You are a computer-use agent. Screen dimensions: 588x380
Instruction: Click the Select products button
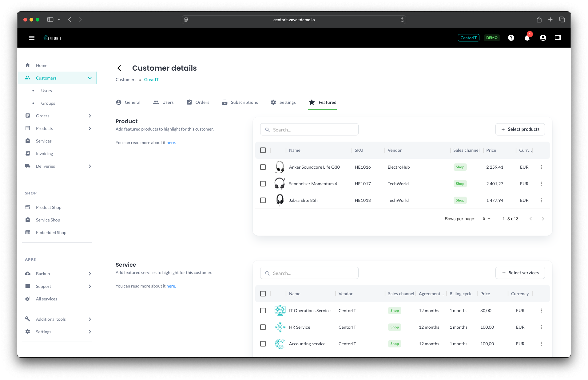coord(520,129)
